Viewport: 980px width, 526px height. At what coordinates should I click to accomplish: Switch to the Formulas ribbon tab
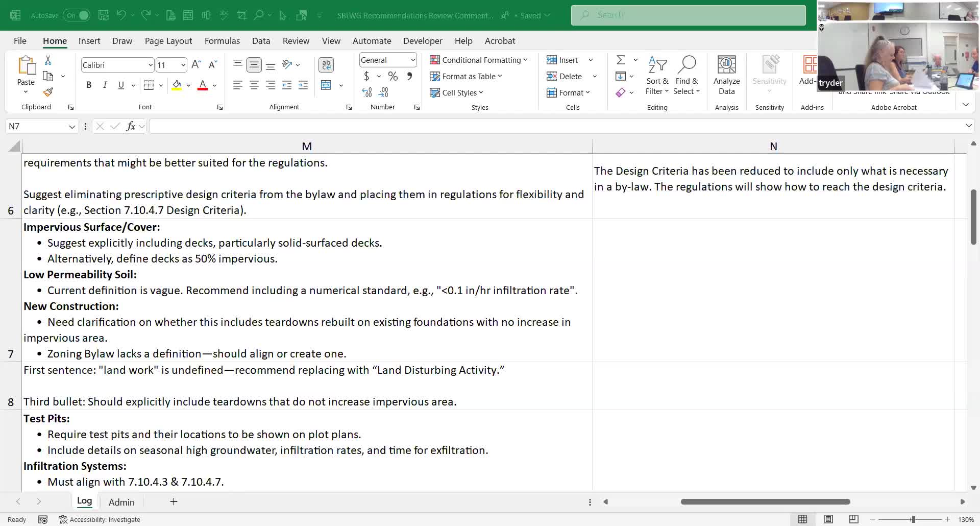pos(222,41)
